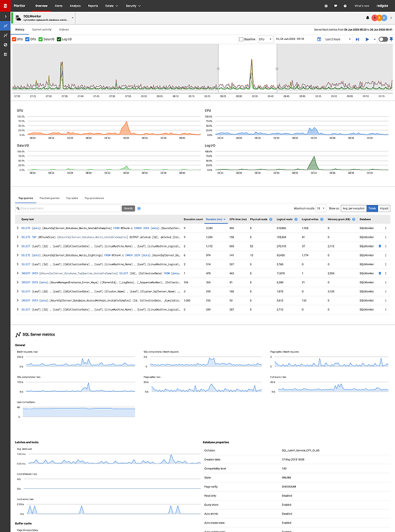Sort by the Duration (ms) column header
The width and height of the screenshot is (395, 532).
(x=216, y=219)
